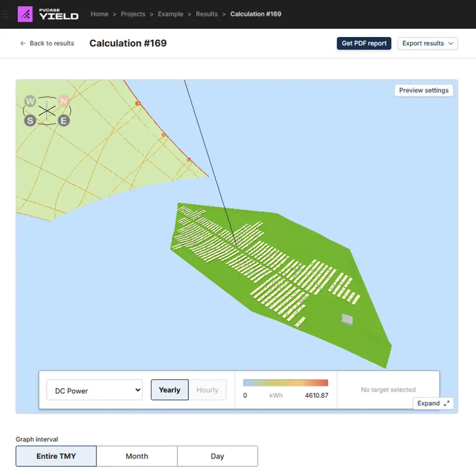Image resolution: width=476 pixels, height=476 pixels.
Task: Click the Back to results link
Action: pyautogui.click(x=51, y=43)
